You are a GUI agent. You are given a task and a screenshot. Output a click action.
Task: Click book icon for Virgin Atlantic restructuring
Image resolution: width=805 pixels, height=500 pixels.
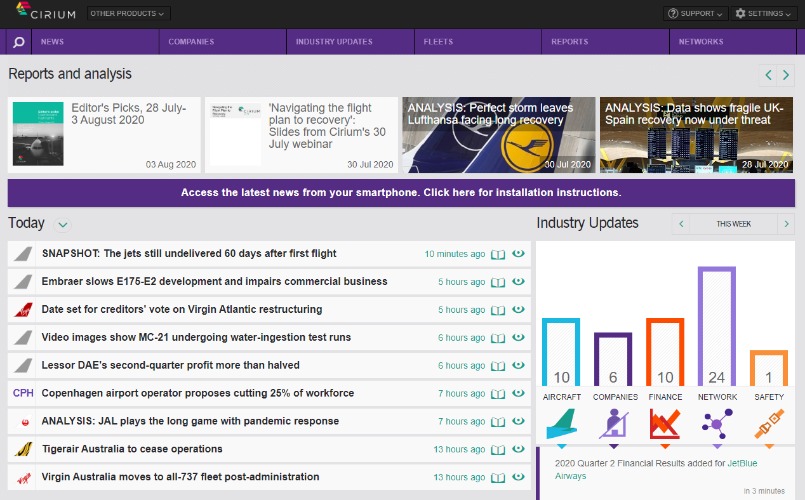498,310
